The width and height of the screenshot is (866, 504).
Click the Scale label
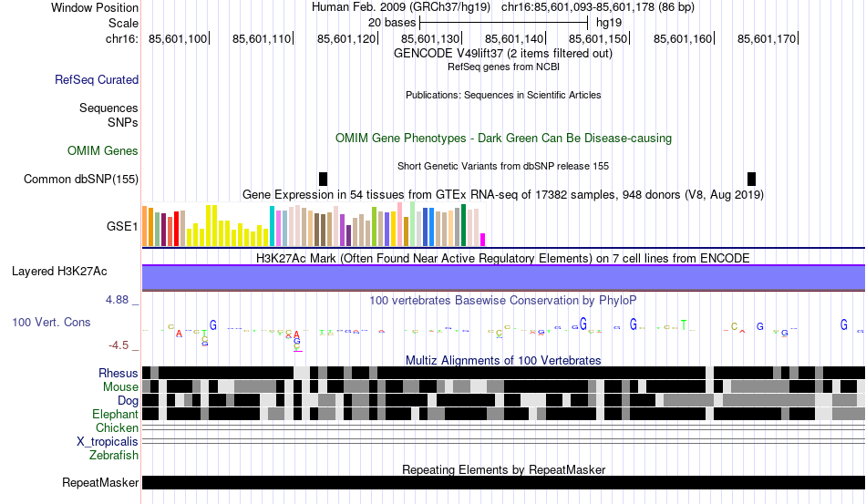point(123,23)
